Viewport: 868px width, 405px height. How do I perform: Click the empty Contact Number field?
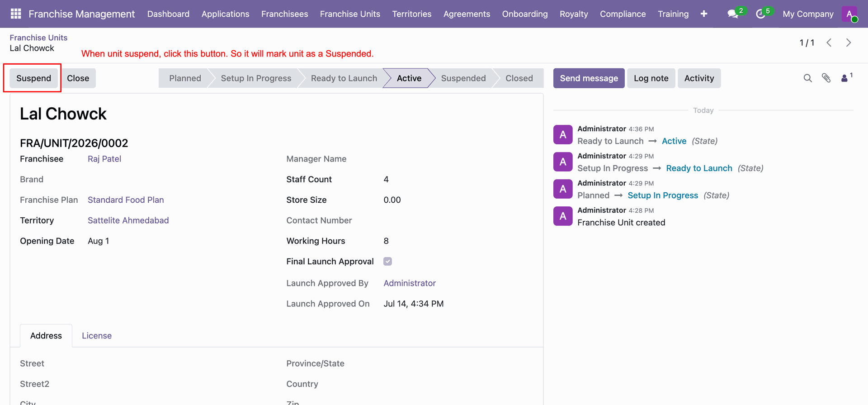pos(459,220)
